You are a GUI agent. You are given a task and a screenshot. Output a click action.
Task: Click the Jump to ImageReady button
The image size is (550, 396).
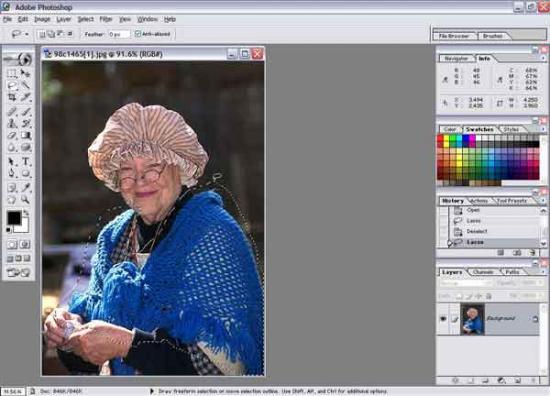[x=19, y=273]
